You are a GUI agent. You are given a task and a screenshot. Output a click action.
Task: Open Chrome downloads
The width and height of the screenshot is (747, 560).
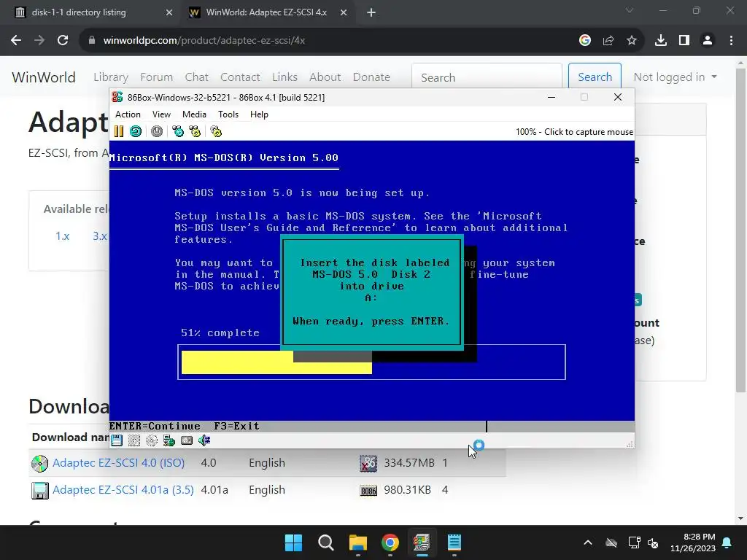coord(661,41)
